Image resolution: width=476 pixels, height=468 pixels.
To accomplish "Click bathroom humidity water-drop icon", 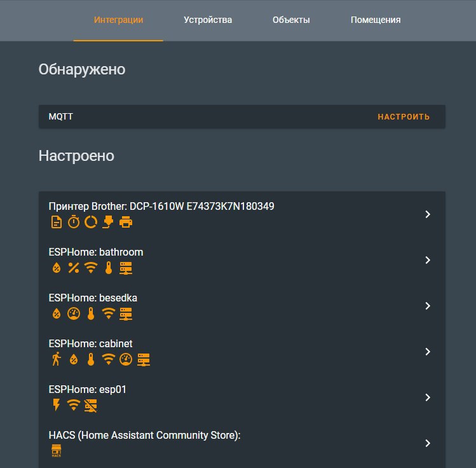I will [x=57, y=268].
